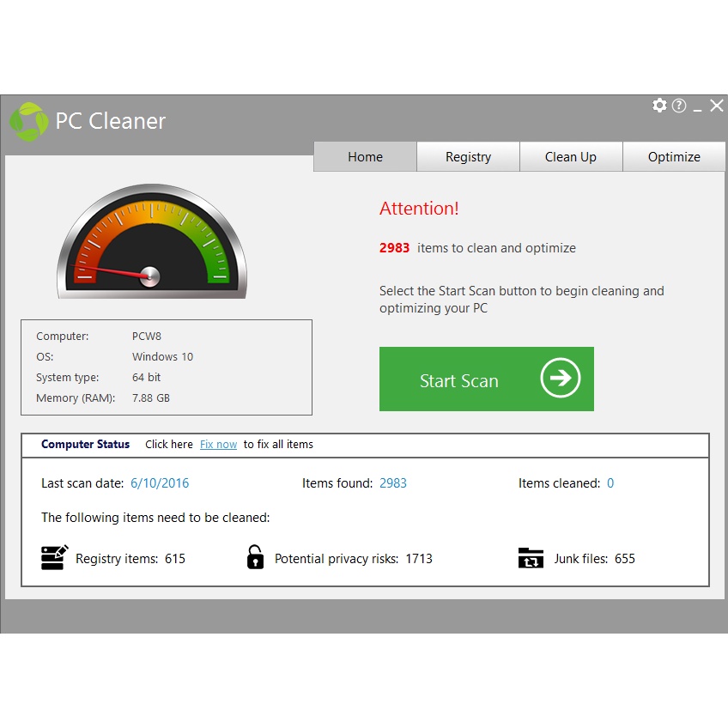Minimize the PC Cleaner window
This screenshot has width=728, height=728.
(x=698, y=107)
